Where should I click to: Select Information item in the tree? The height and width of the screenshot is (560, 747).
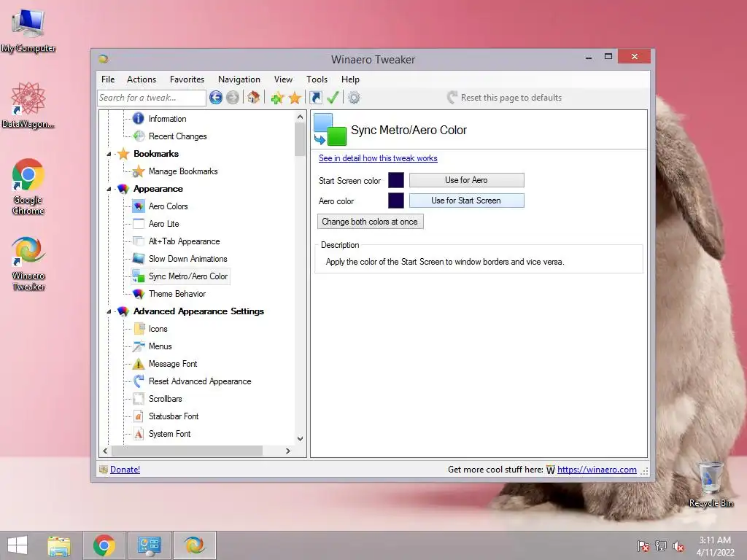(167, 119)
